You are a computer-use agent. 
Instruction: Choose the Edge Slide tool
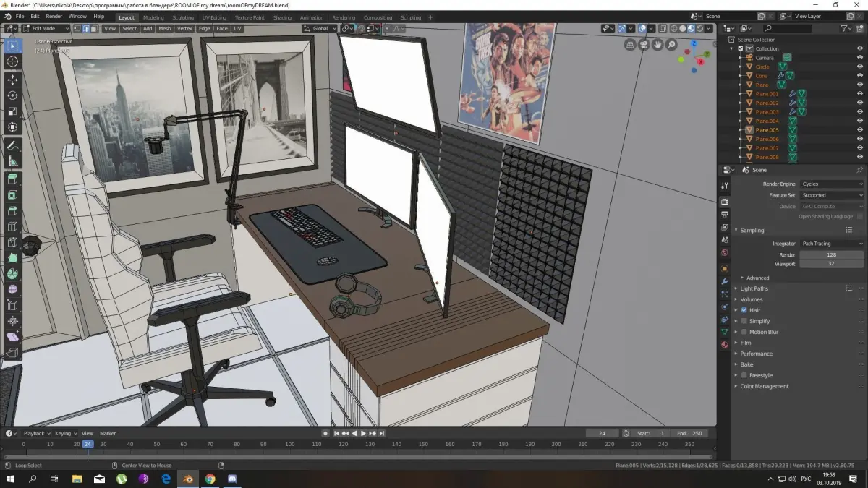point(12,306)
